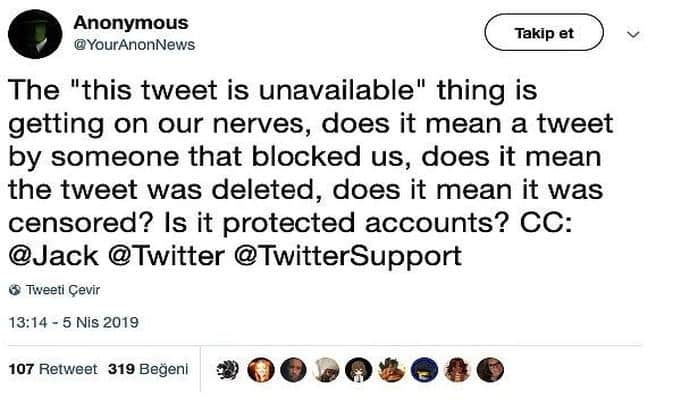Open the second liker avatar in the row
Viewport: 698px width, 400px height.
coord(259,369)
